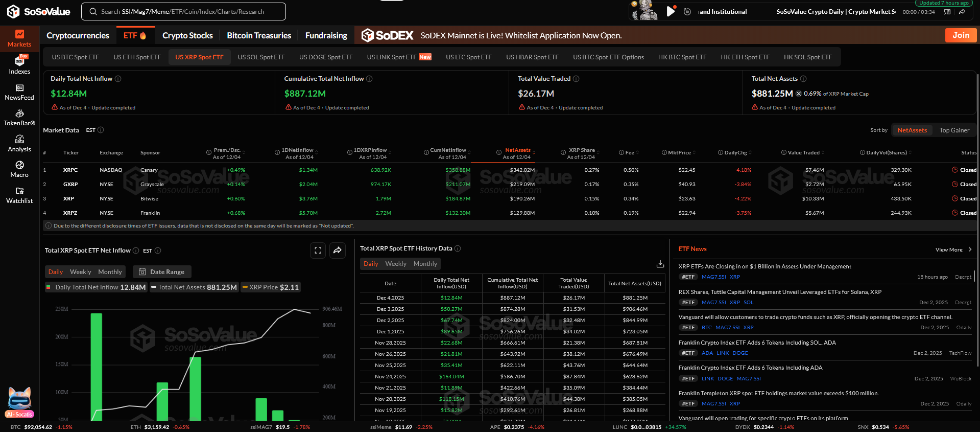Set chart interval to Daily
The height and width of the screenshot is (432, 980).
pyautogui.click(x=56, y=272)
